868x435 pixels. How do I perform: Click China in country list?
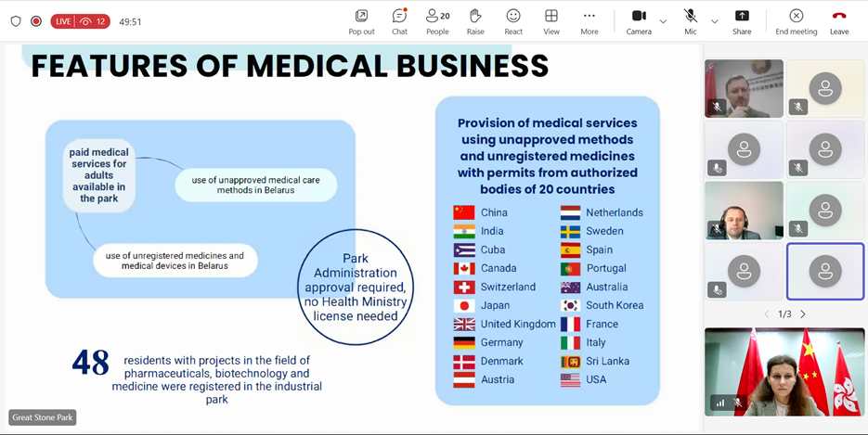(x=494, y=212)
